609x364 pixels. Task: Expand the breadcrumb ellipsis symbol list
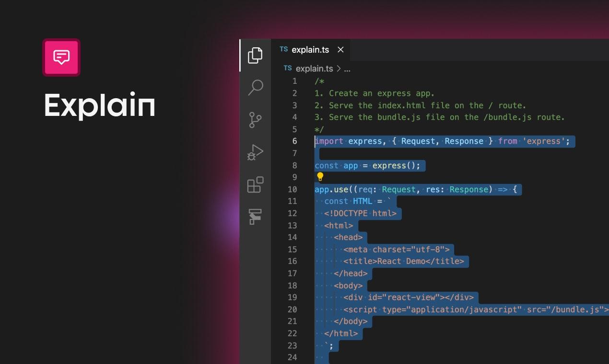[x=347, y=68]
